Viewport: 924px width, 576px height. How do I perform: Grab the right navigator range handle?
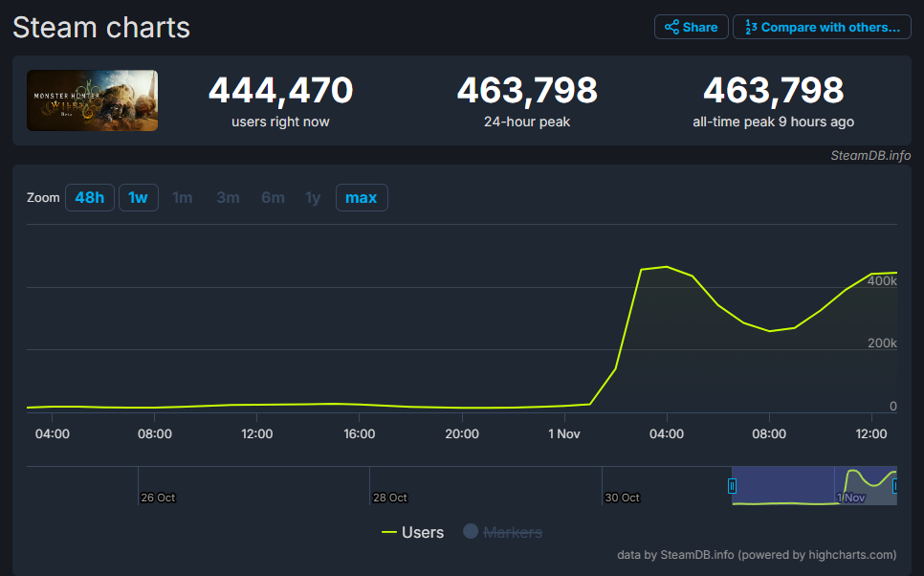point(895,486)
